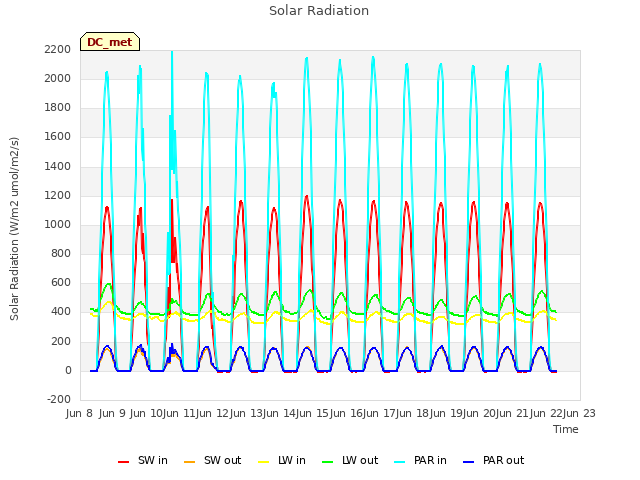
Task: Click the 1400 y-axis tick label
Action: 58,166
